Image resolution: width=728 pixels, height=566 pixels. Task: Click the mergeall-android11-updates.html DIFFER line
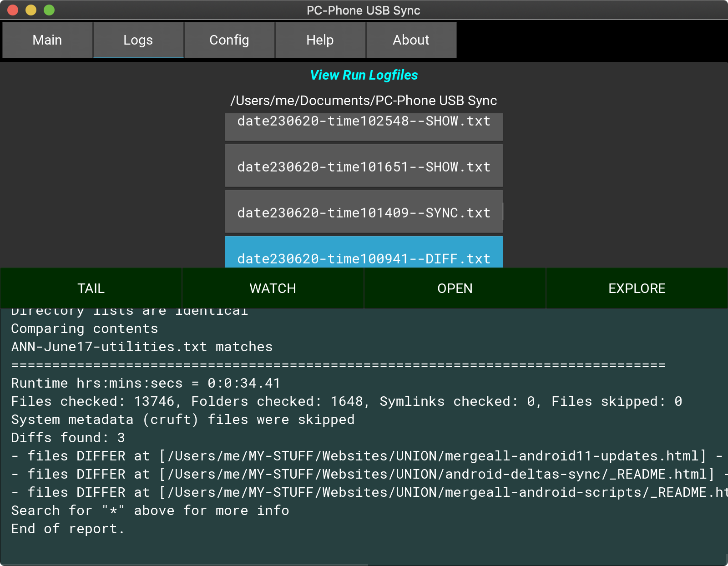click(x=367, y=456)
